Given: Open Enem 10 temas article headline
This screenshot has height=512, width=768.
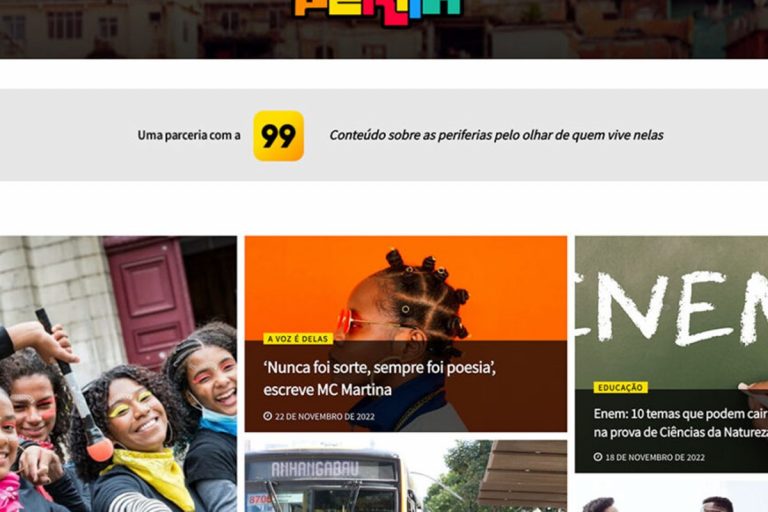Looking at the screenshot, I should click(x=680, y=423).
